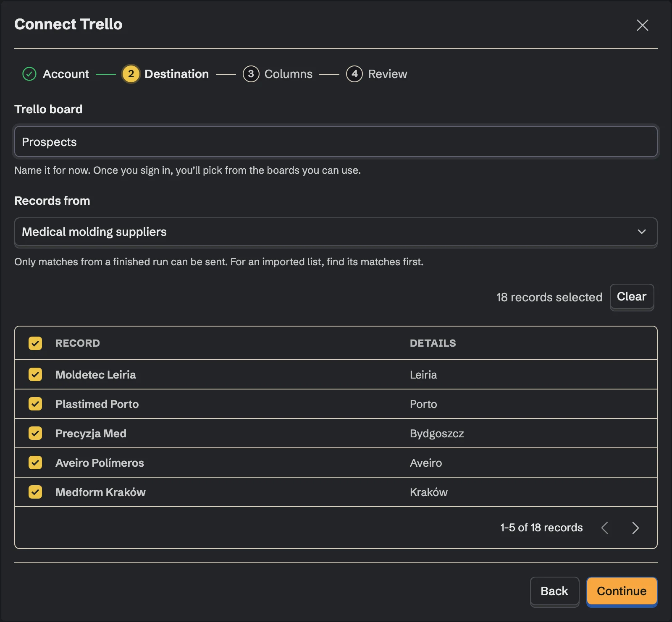Uncheck the Plastimed Porto record

click(35, 404)
